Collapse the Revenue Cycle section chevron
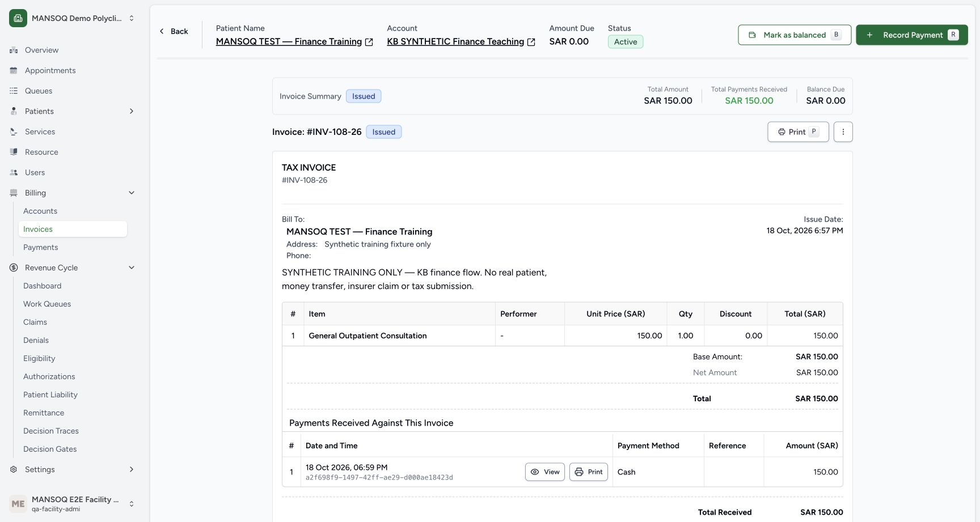Screen dimensions: 980x522 click(132, 268)
